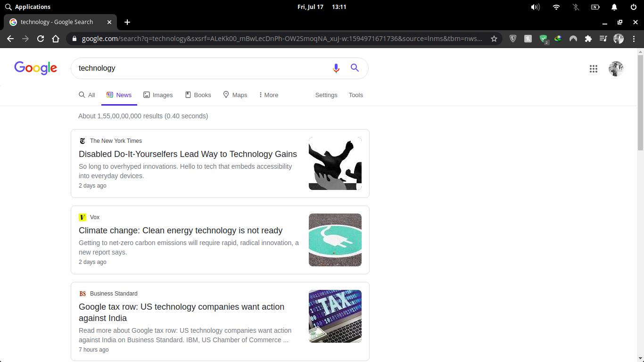The width and height of the screenshot is (644, 362).
Task: Click the Vox source name
Action: click(95, 217)
